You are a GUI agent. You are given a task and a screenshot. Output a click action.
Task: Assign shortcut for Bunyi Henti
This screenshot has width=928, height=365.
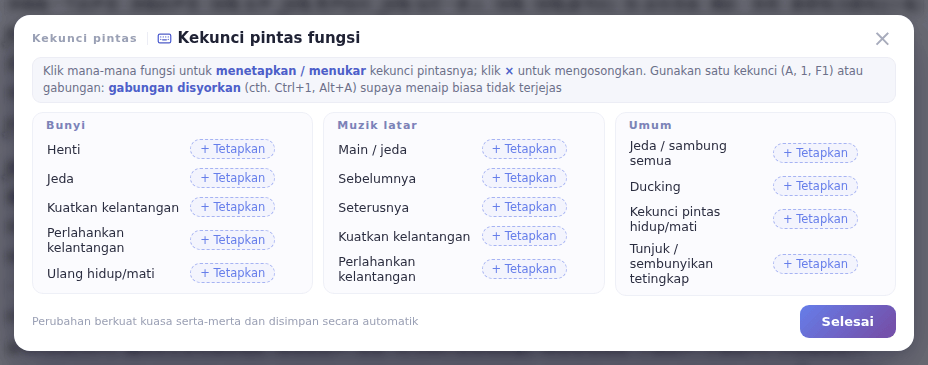(232, 149)
